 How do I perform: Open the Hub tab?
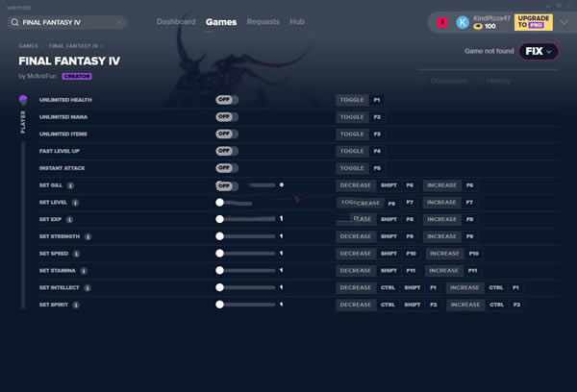[x=297, y=21]
